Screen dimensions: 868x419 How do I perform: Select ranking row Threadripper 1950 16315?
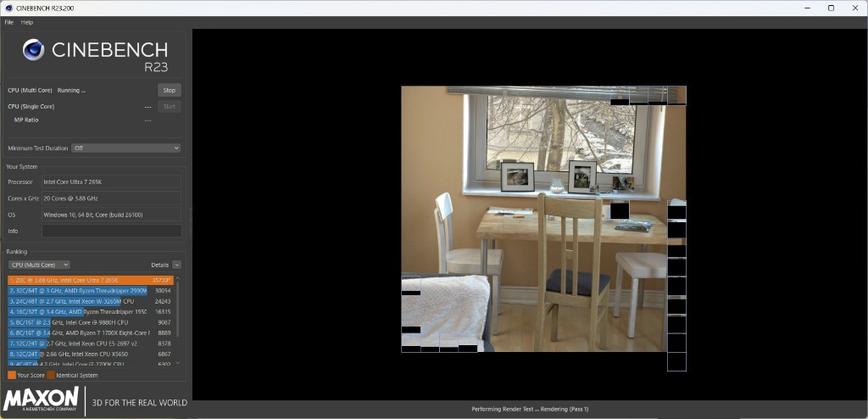(x=91, y=312)
